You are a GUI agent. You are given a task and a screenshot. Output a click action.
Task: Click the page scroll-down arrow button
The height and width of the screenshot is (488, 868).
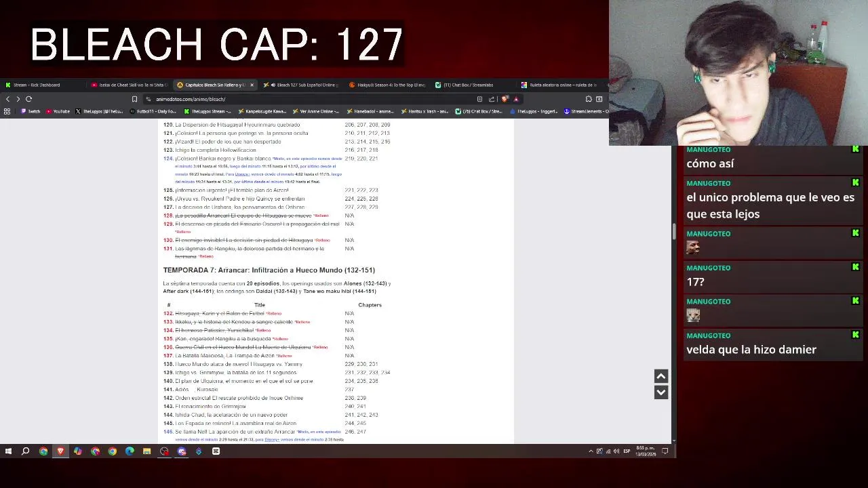coord(661,392)
